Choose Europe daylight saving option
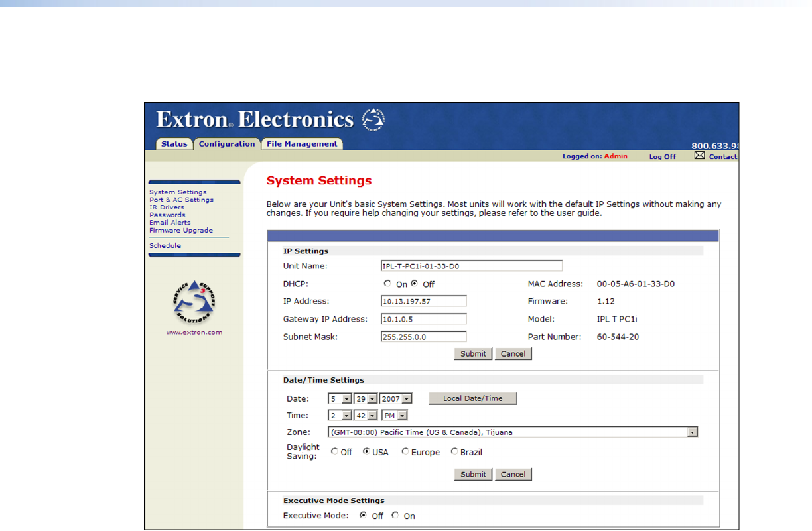This screenshot has height=531, width=812. (405, 452)
